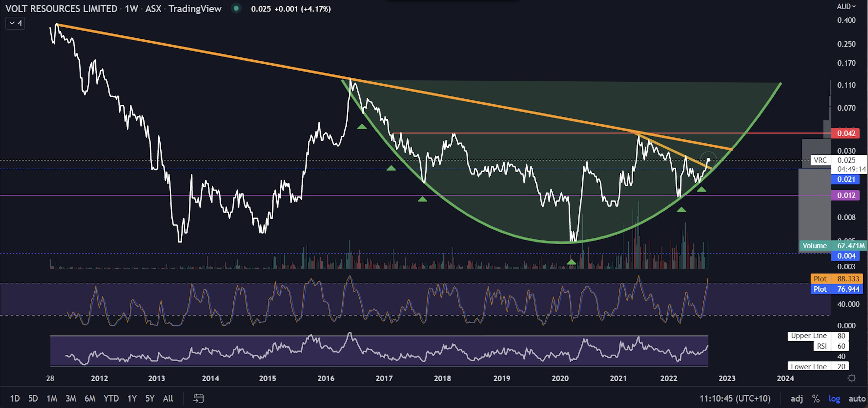Screen dimensions: 868x408
Task: Click the All range button
Action: [x=168, y=399]
